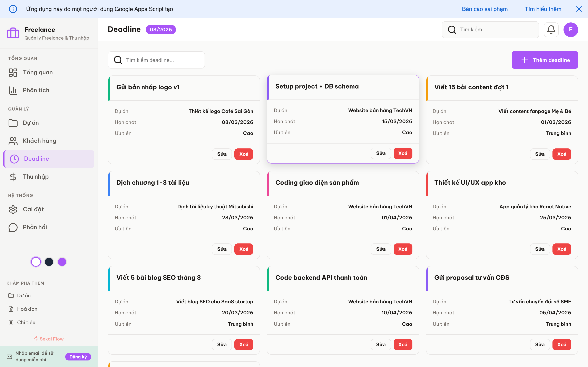Click the info icon in the top banner
The height and width of the screenshot is (367, 588).
click(13, 9)
